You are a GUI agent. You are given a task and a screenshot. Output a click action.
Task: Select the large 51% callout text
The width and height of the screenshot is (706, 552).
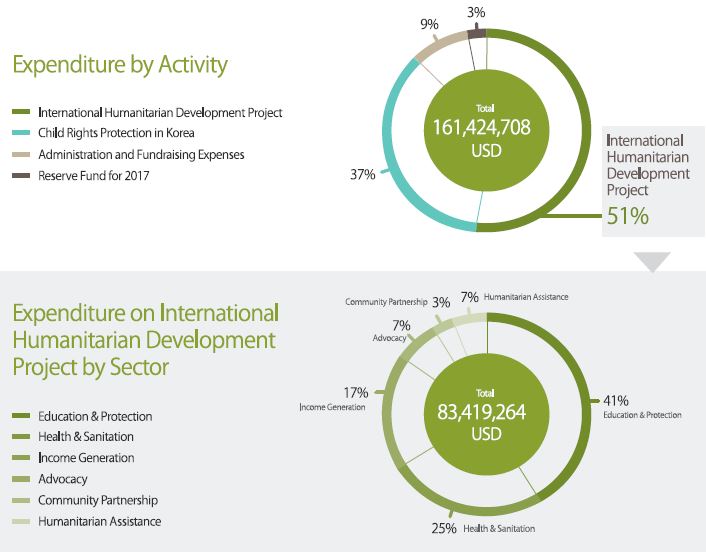pos(628,215)
